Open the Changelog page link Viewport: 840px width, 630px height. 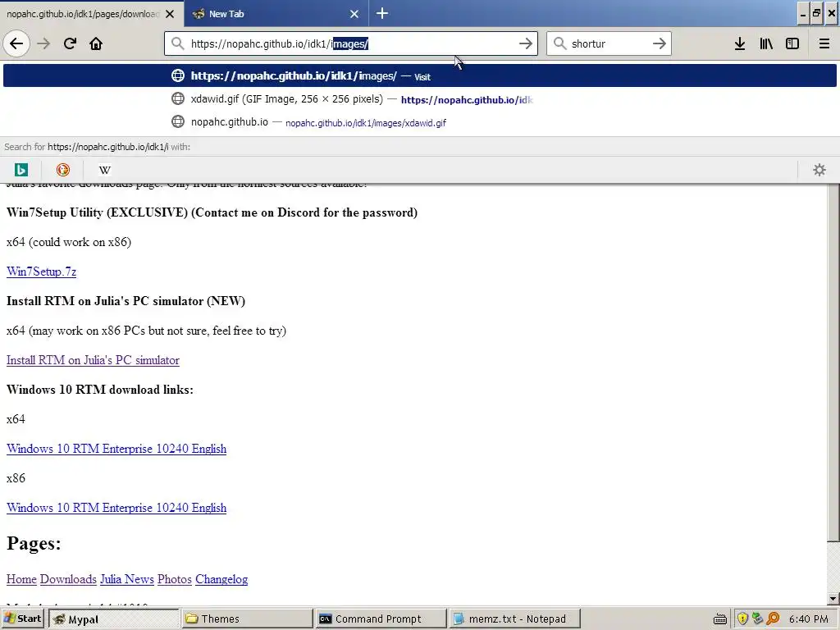pos(221,579)
